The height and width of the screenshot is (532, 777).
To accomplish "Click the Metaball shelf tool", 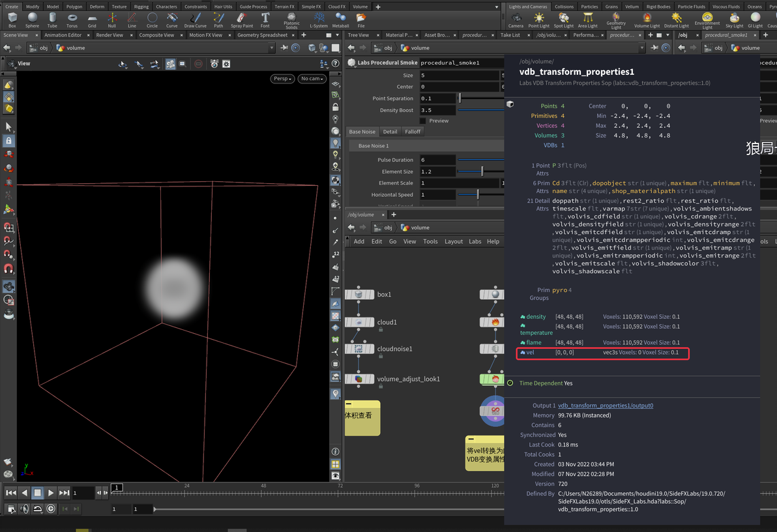I will (x=340, y=20).
